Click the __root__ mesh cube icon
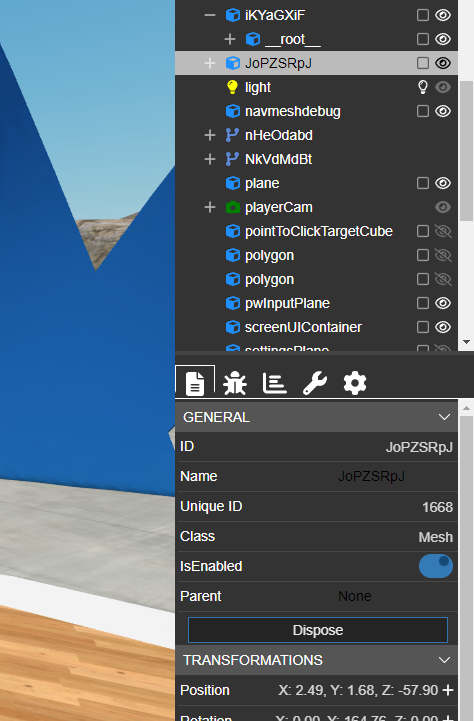 [x=253, y=39]
